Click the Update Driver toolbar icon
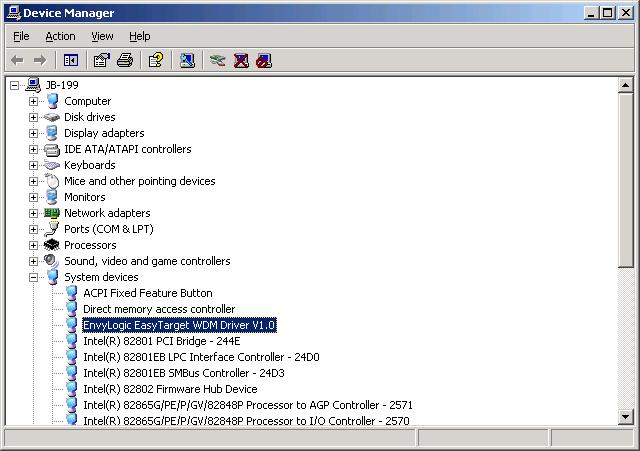Screen dimensions: 640x451 coord(218,60)
